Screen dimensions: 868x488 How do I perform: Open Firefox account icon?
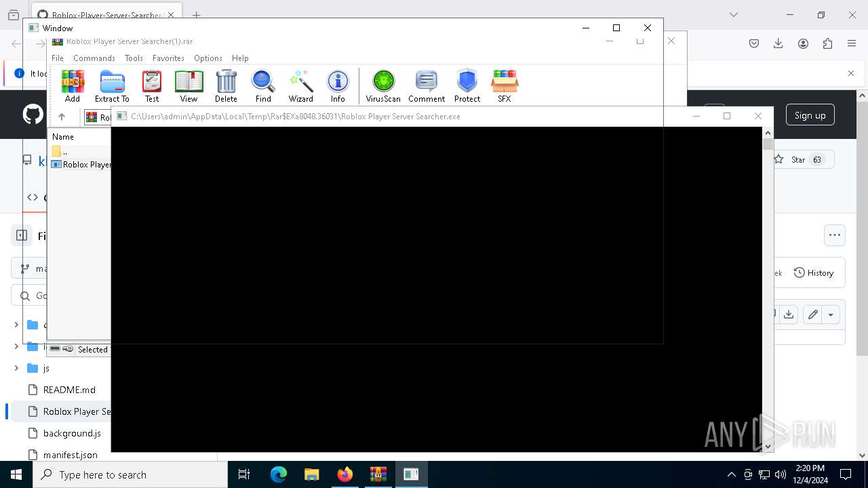click(803, 43)
